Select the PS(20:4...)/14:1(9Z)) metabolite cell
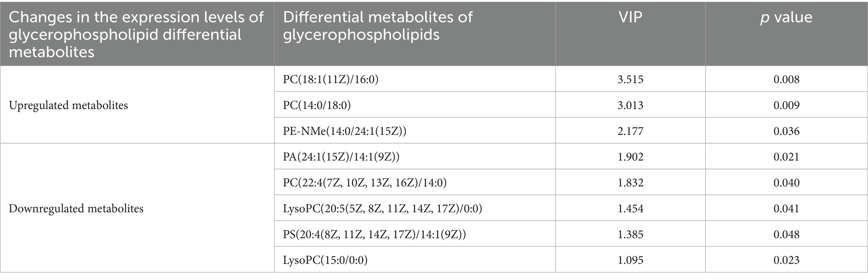 (x=374, y=234)
